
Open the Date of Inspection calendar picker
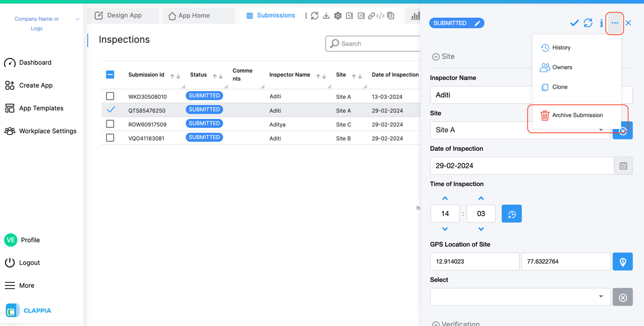[623, 166]
